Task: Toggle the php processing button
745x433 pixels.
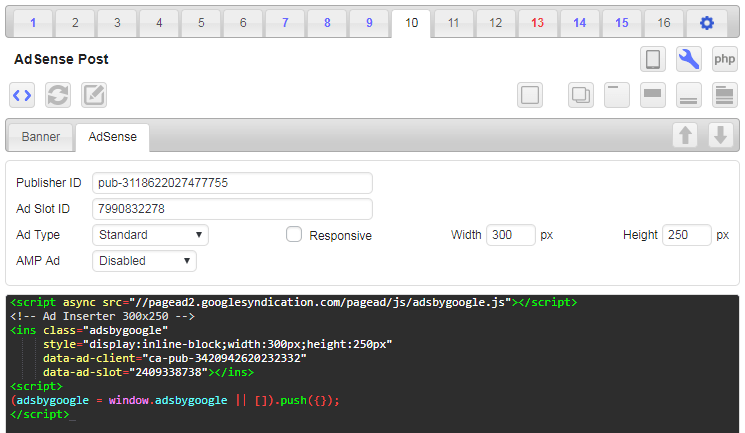Action: tap(725, 59)
